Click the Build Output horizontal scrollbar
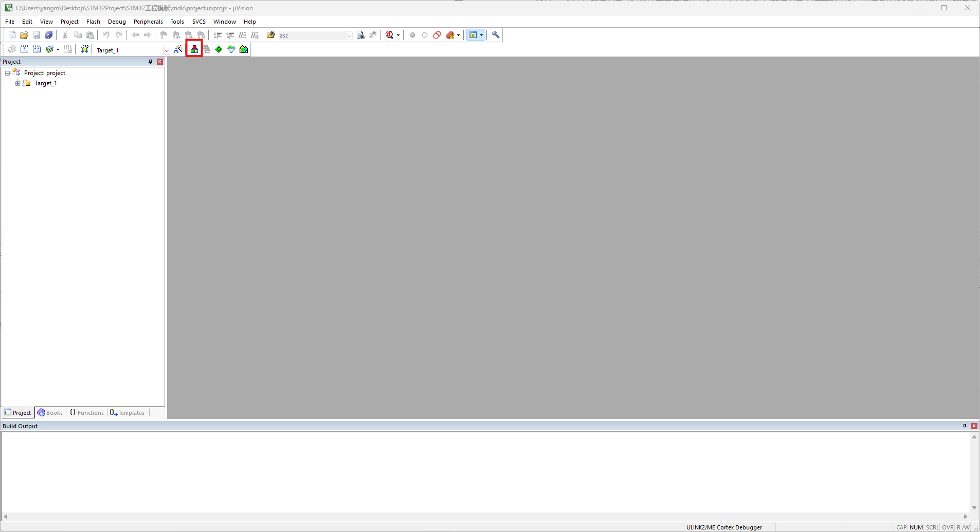This screenshot has height=532, width=980. (x=485, y=517)
